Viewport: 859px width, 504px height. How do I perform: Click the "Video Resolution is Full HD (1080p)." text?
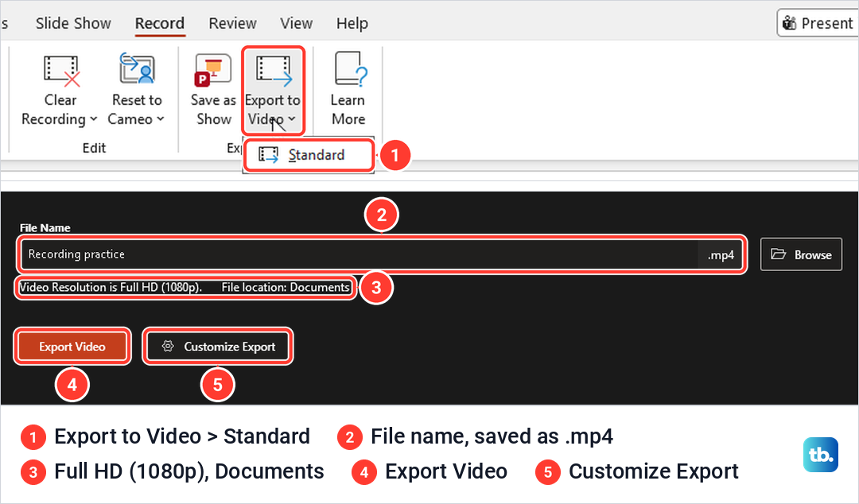pyautogui.click(x=111, y=287)
